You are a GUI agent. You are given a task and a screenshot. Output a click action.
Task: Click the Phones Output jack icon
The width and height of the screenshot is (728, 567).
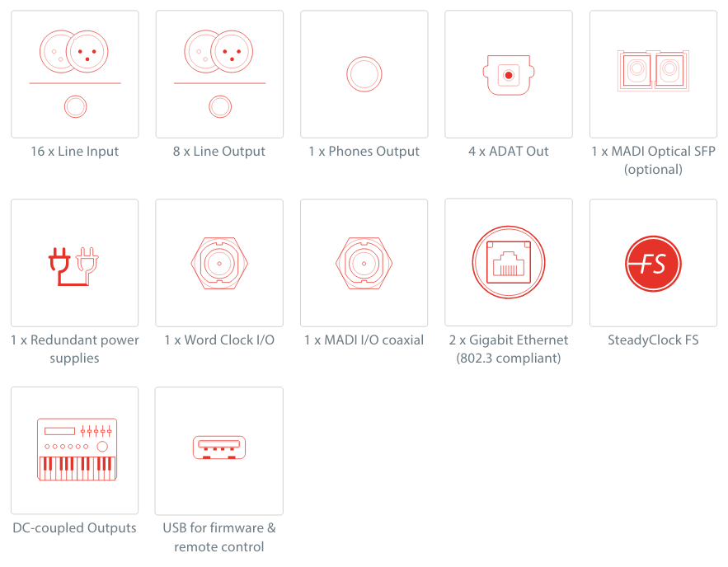click(x=364, y=74)
